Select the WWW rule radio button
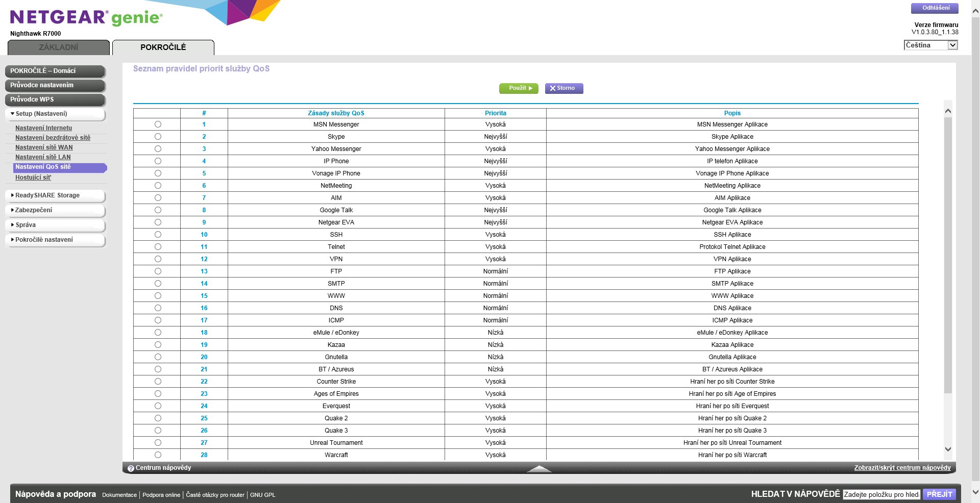This screenshot has width=980, height=503. [x=158, y=296]
